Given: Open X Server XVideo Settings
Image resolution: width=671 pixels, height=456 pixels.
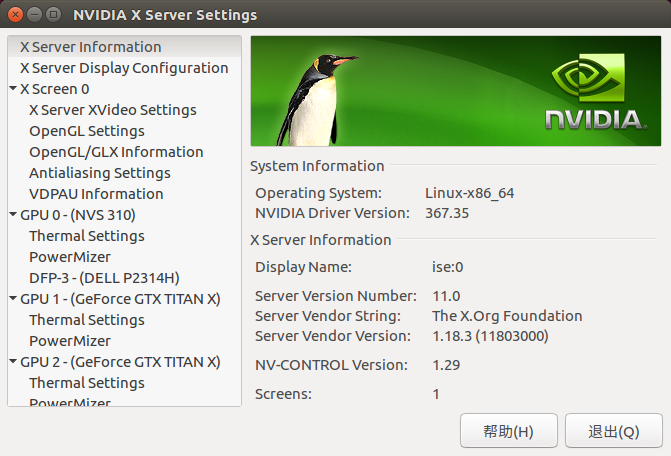Looking at the screenshot, I should (112, 110).
